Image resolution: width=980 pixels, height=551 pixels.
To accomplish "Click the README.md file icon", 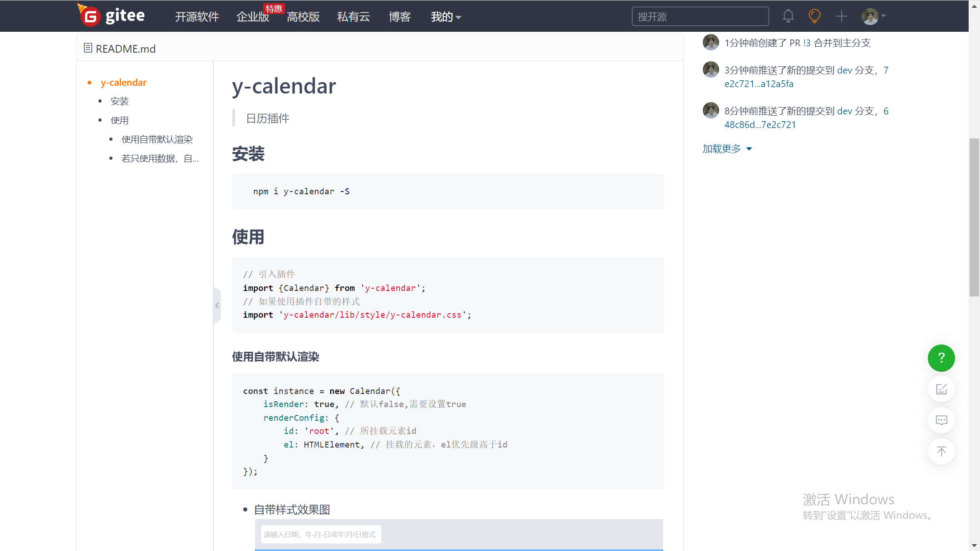I will click(88, 48).
